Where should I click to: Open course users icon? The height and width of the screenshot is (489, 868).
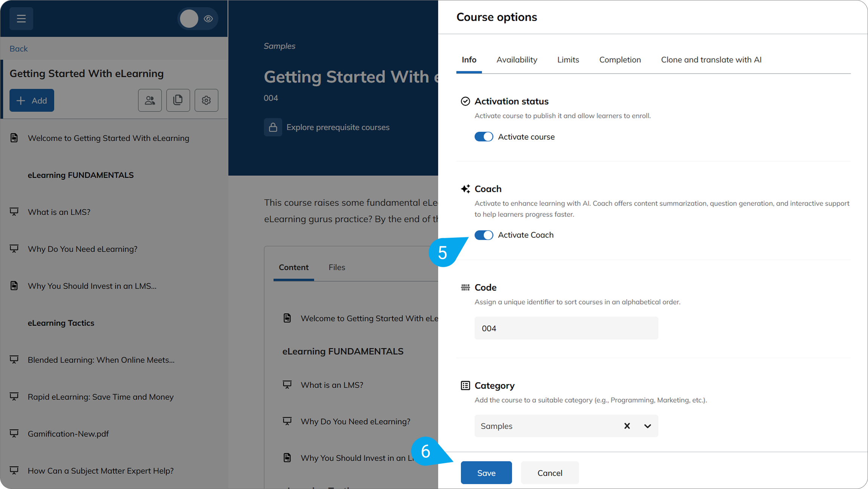coord(150,100)
